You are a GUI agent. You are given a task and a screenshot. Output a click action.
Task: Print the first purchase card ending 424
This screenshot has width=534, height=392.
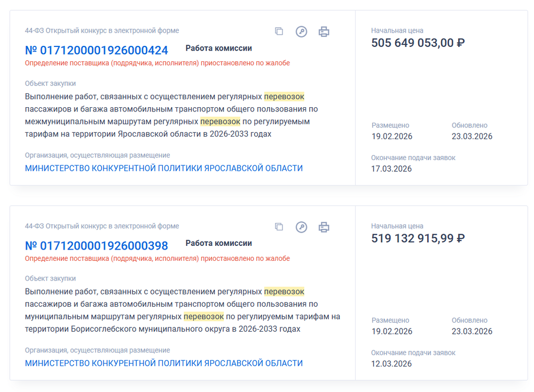tap(324, 31)
